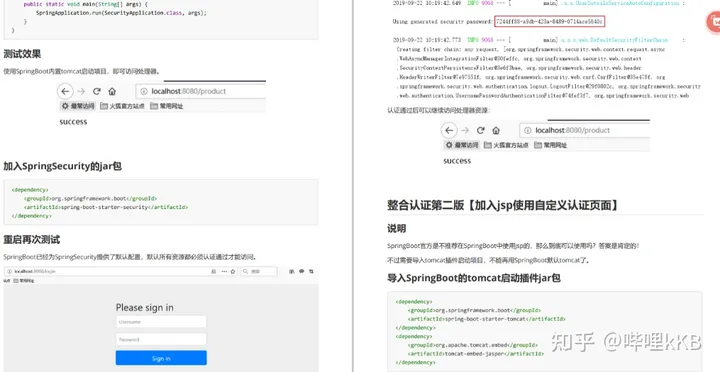Click sentence starting 不过需要导入tomcat插件
Image resolution: width=720 pixels, height=372 pixels.
tap(488, 260)
